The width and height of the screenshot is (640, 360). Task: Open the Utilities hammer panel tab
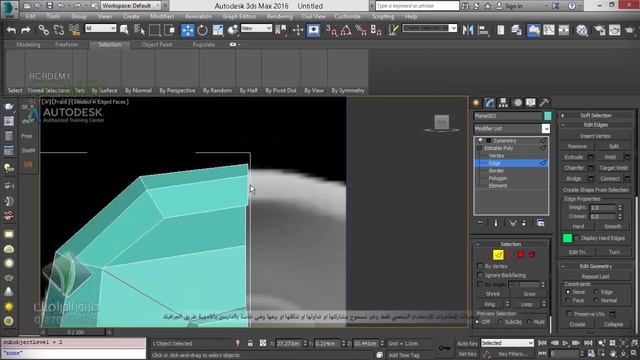click(544, 103)
